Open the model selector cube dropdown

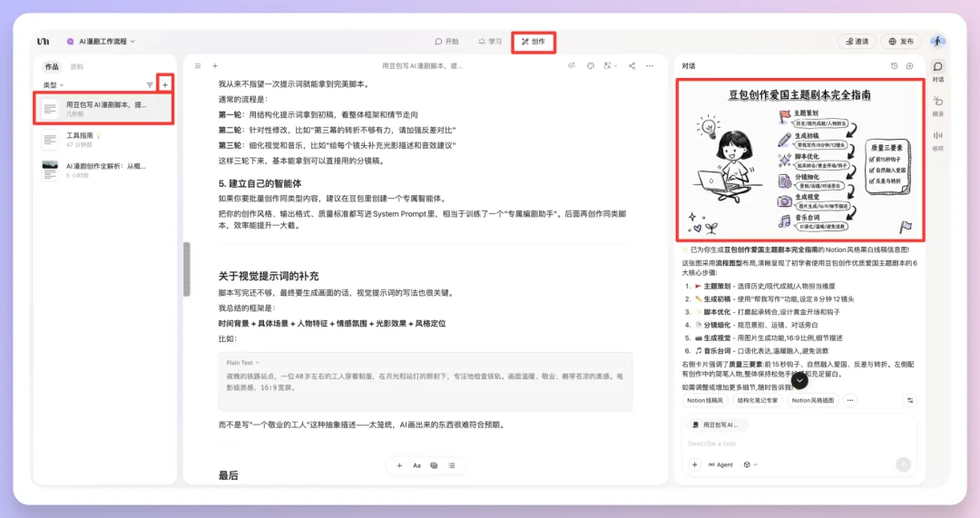pyautogui.click(x=750, y=464)
